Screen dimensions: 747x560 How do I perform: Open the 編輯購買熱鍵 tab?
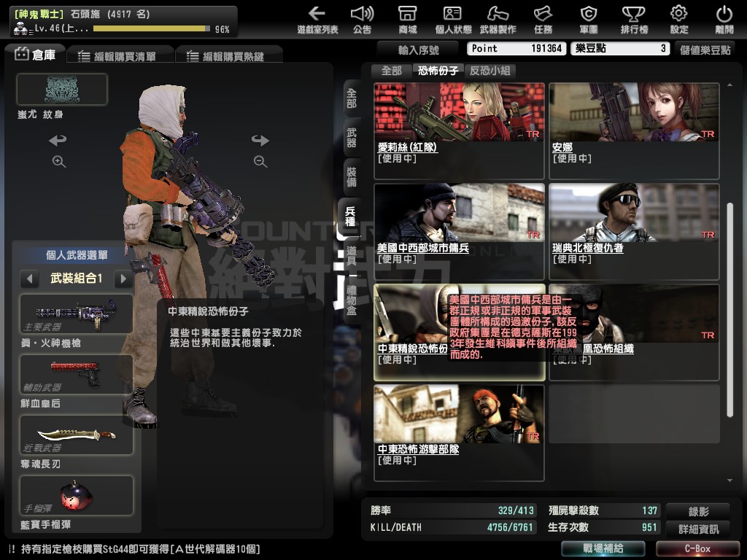tap(228, 56)
